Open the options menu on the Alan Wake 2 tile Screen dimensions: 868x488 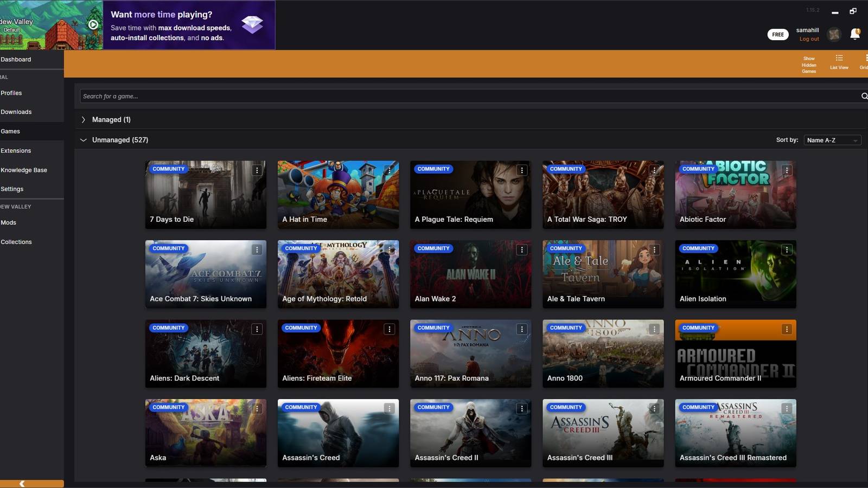point(521,249)
